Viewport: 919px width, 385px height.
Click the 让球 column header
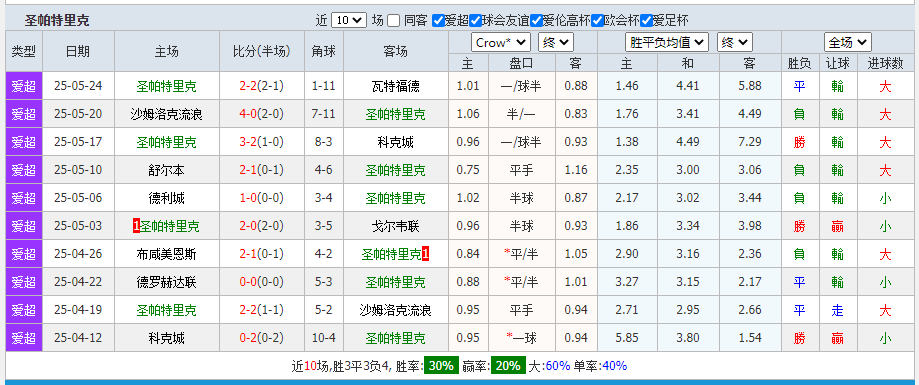pyautogui.click(x=838, y=63)
